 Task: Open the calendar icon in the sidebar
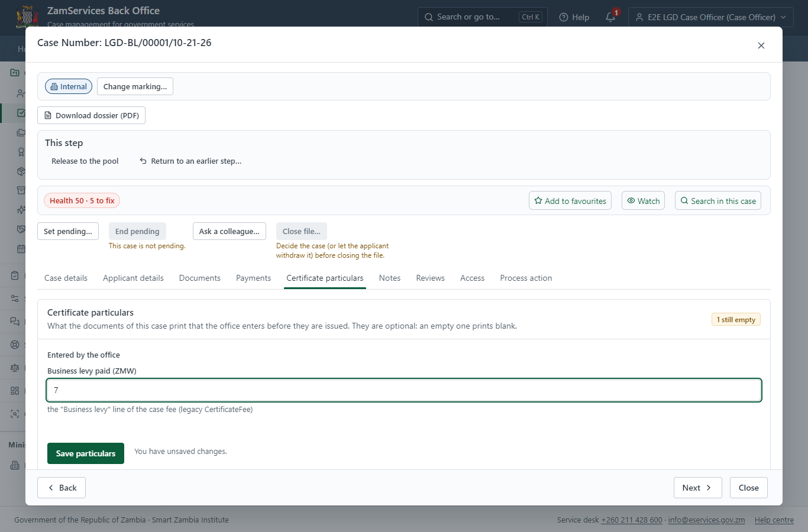(x=21, y=249)
